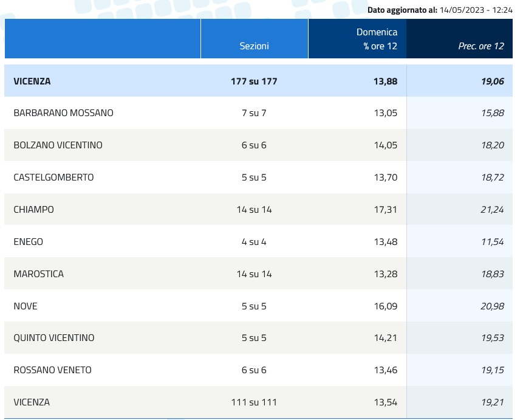Click the 177 su 177 sections cell

coord(254,81)
